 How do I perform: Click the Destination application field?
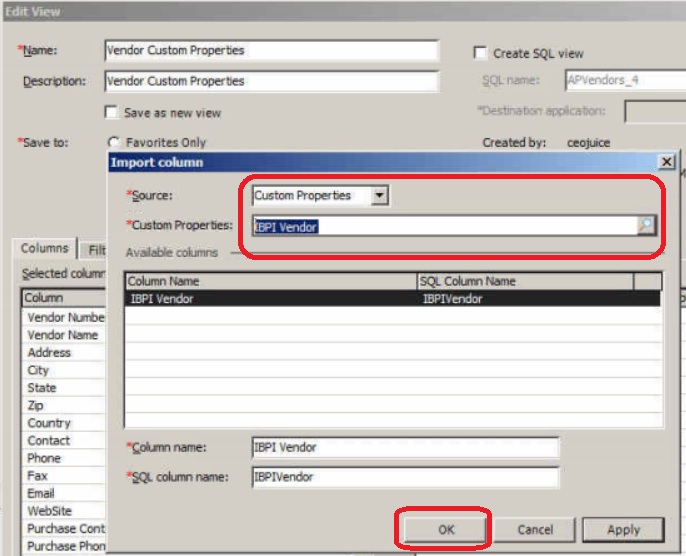[655, 112]
